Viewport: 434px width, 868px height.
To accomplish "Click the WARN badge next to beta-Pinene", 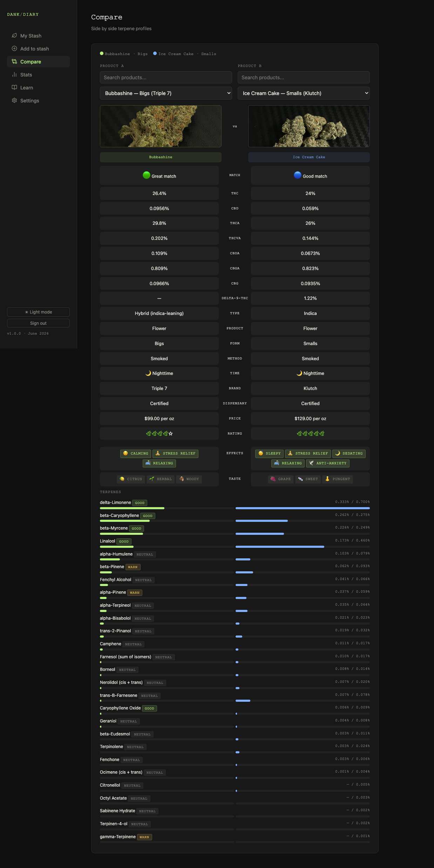I will 133,567.
